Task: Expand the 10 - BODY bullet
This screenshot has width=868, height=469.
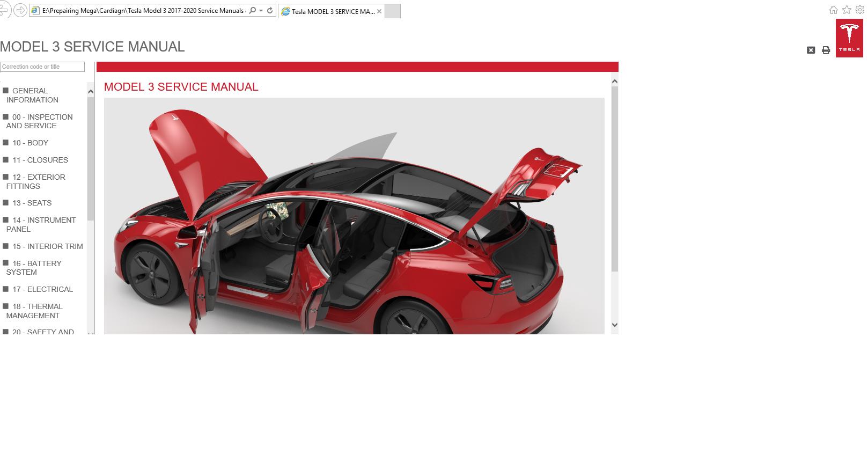Action: click(5, 142)
